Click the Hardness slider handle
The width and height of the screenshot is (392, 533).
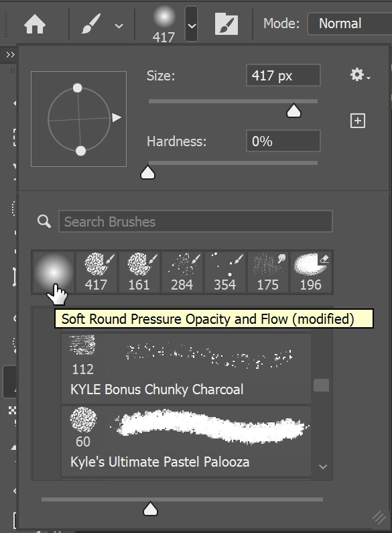pos(148,172)
